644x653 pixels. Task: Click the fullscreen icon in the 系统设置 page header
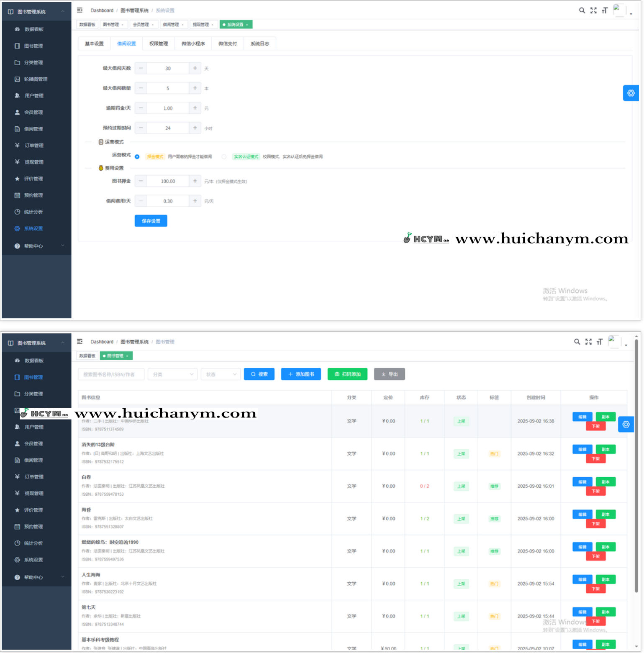click(593, 10)
